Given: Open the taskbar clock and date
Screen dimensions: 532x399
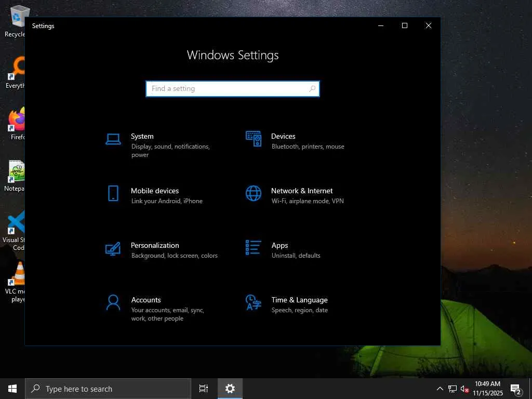Looking at the screenshot, I should click(x=487, y=389).
